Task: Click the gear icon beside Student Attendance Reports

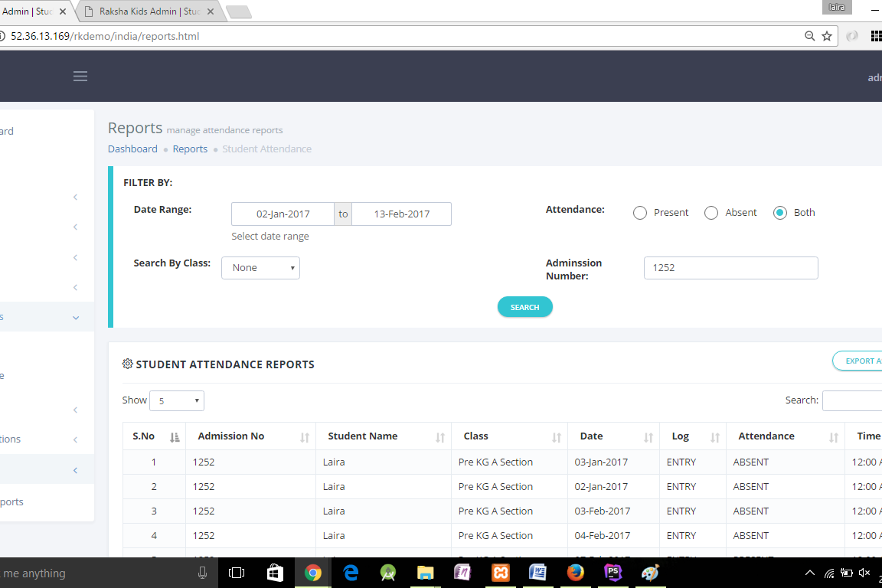Action: [x=128, y=364]
